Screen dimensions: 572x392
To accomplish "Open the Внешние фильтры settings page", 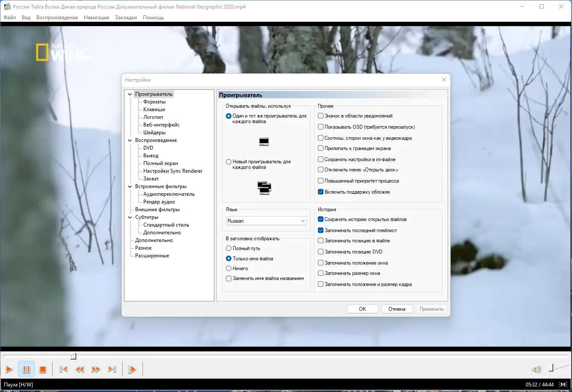I will (157, 209).
